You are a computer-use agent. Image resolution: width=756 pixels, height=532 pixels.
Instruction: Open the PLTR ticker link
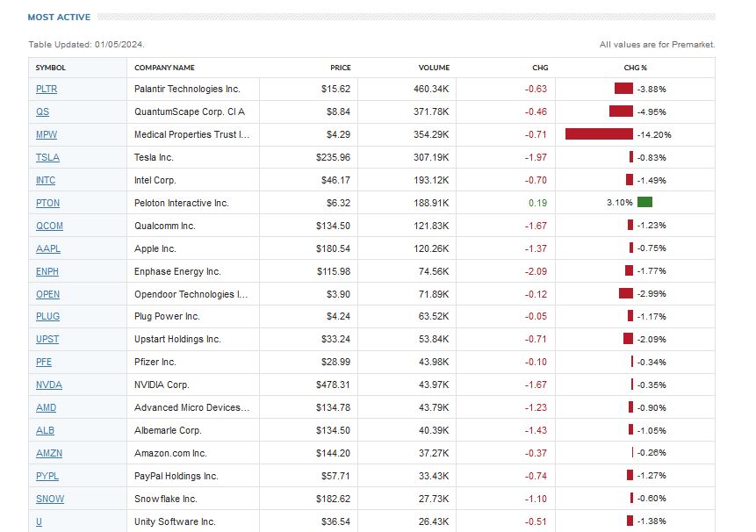pos(47,89)
